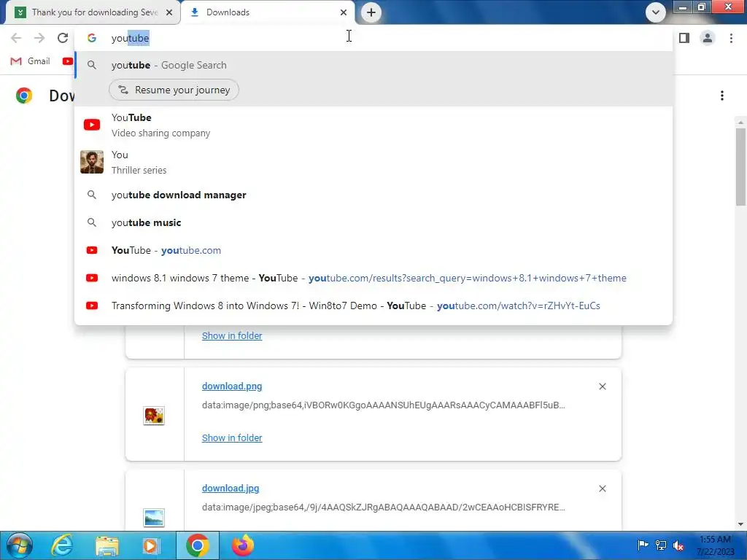Open 'windows 8.1 windows 7 theme' YouTube suggestion
Screen dimensions: 747x560
point(373,278)
